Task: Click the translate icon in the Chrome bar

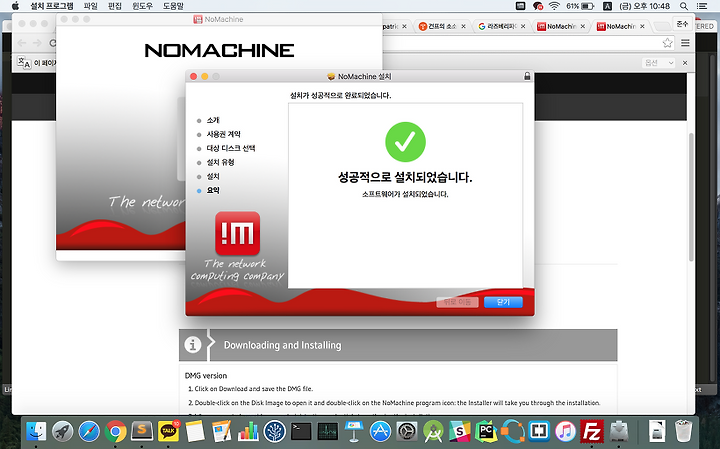Action: [24, 62]
